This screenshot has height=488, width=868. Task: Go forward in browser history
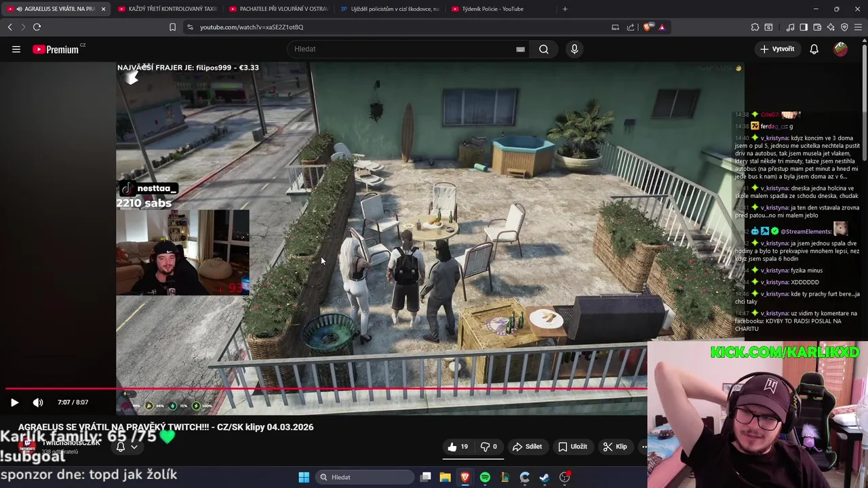tap(22, 27)
